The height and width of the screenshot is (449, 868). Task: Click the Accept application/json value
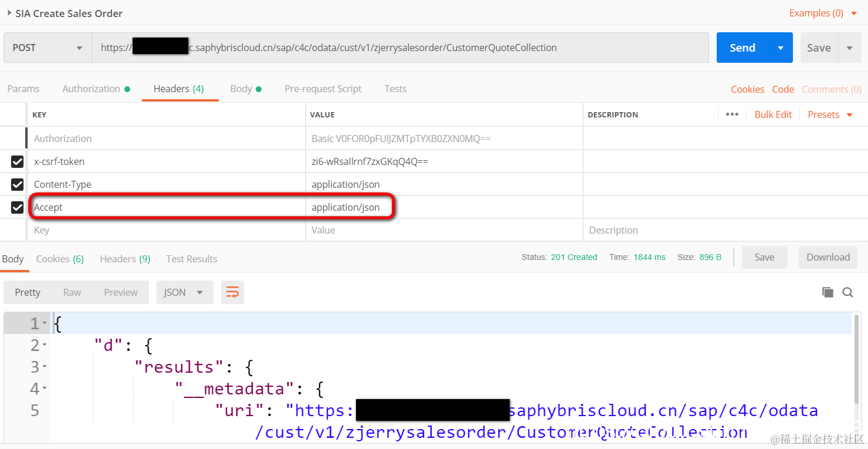coord(345,207)
